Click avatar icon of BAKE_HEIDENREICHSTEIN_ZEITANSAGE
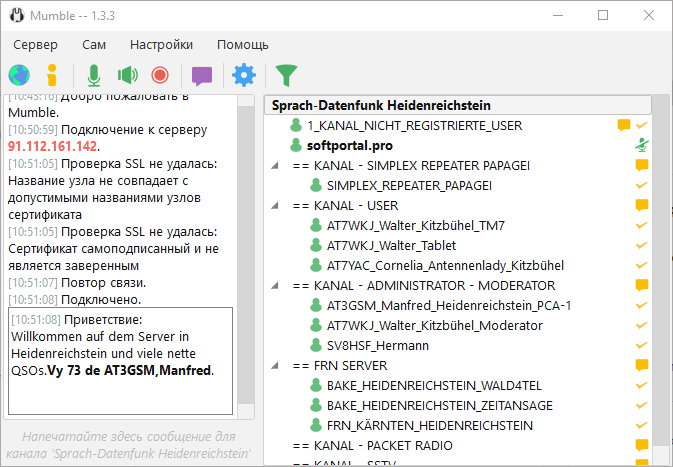The height and width of the screenshot is (467, 673). tap(316, 406)
